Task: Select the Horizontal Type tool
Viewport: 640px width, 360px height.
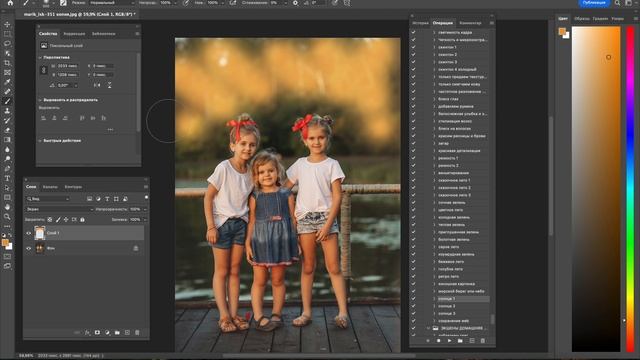Action: click(x=7, y=178)
